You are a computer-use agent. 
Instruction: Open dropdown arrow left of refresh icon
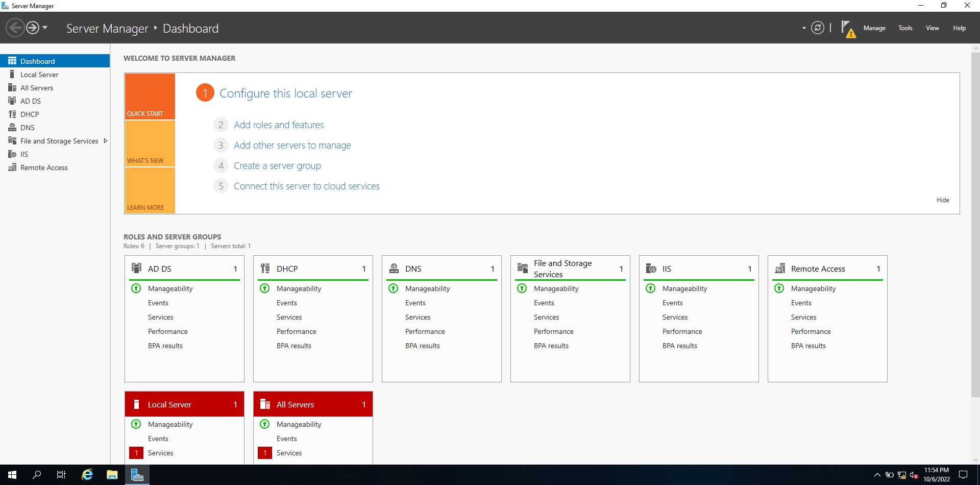point(804,28)
